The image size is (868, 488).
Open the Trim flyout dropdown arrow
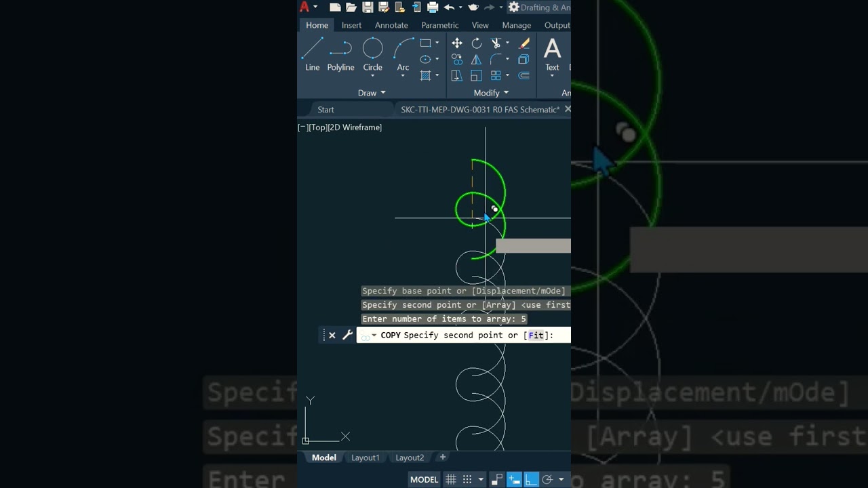click(x=507, y=43)
